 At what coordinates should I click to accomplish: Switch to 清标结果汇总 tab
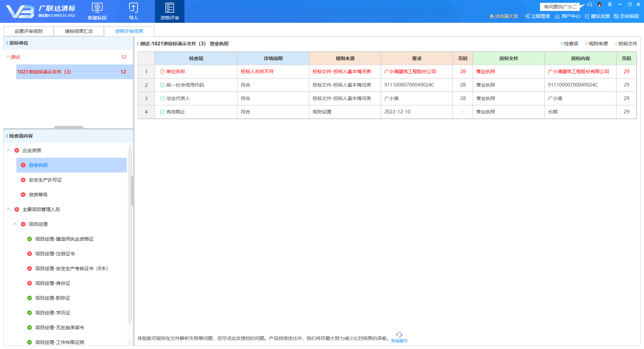pos(79,31)
